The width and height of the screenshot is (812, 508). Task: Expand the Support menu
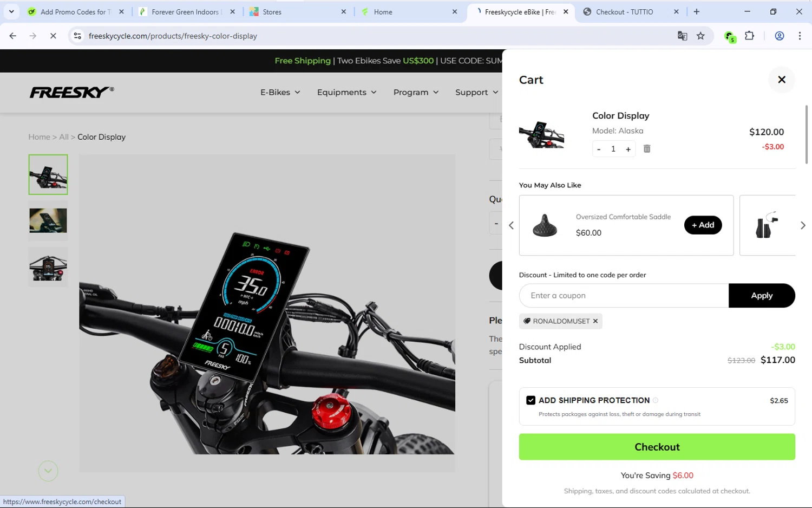point(476,92)
